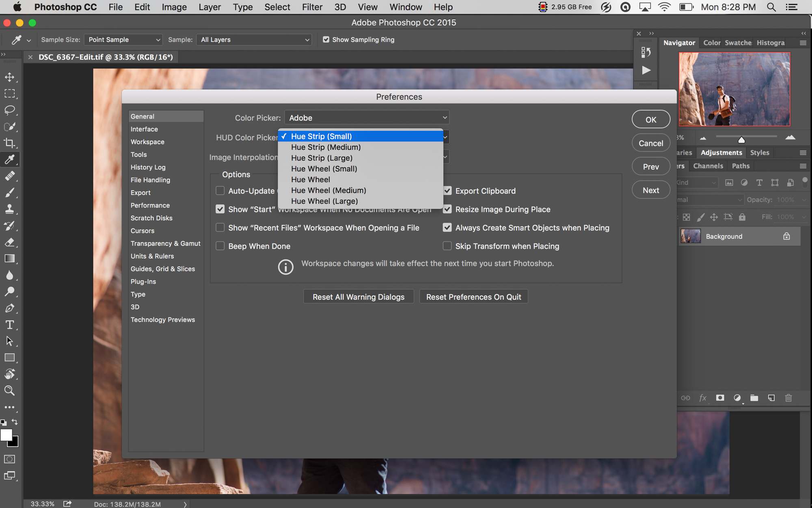Select the Zoom tool
812x508 pixels.
click(x=10, y=391)
